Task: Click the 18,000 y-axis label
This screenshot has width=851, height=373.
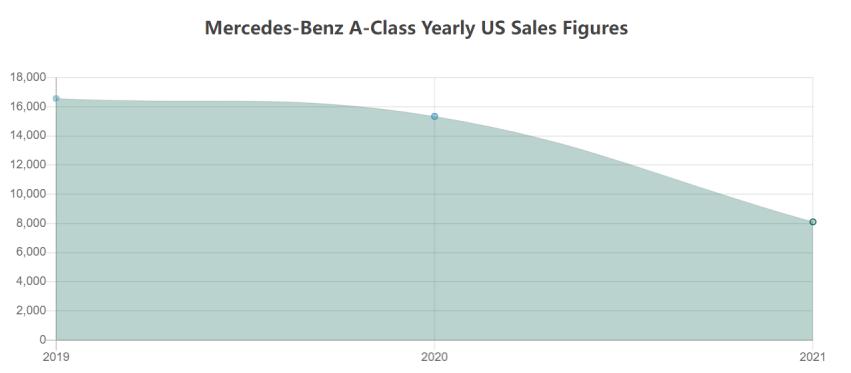Action: [x=28, y=77]
